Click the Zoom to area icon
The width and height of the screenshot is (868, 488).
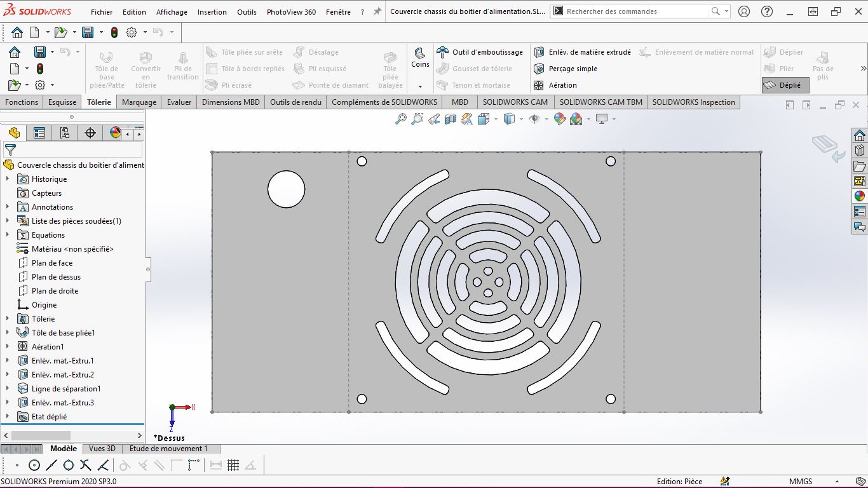(417, 119)
